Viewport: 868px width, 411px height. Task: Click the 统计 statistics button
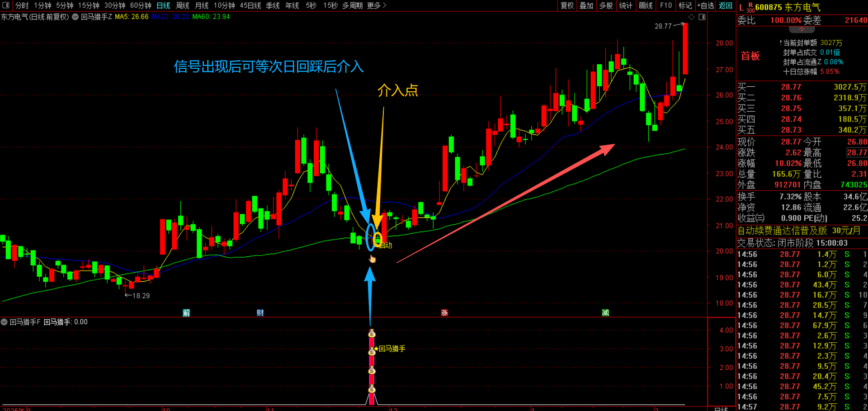pyautogui.click(x=626, y=5)
